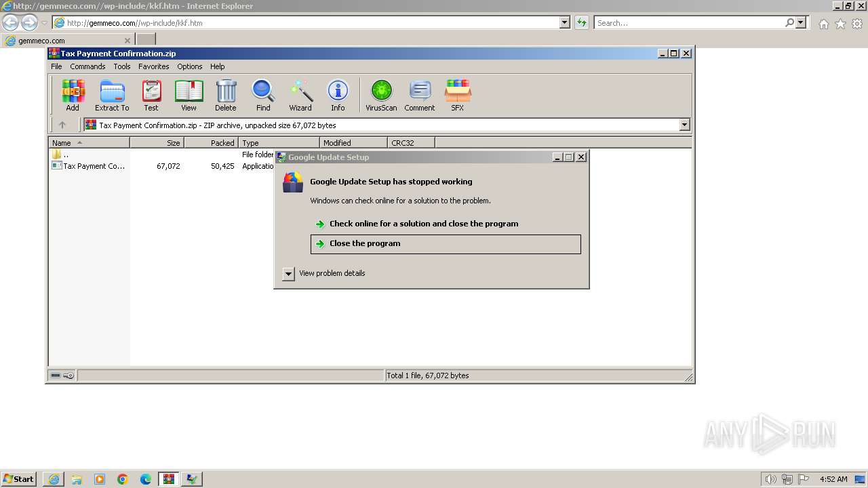Close the Google Update Setup dialog
The width and height of the screenshot is (868, 488).
tap(581, 157)
